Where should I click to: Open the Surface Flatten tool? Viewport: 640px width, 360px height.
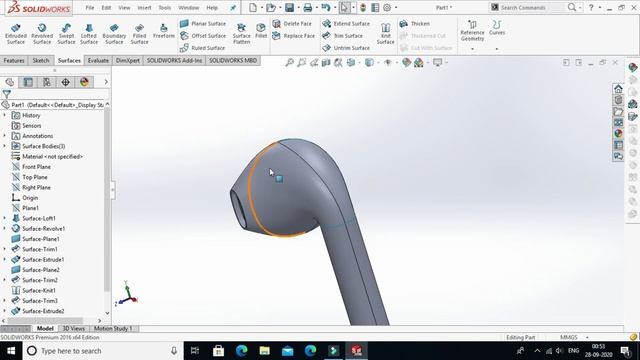tap(241, 33)
